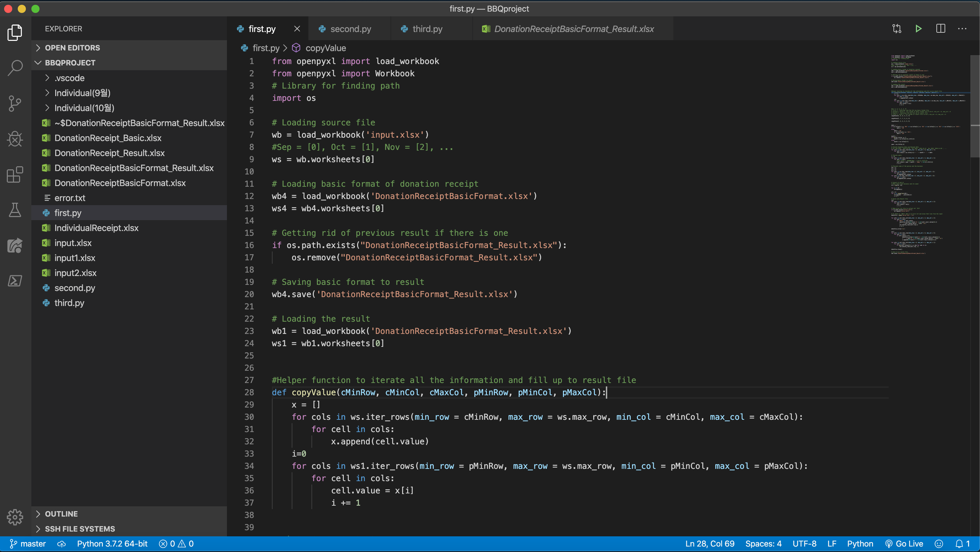Open the Extensions view
The height and width of the screenshot is (552, 980).
[14, 174]
